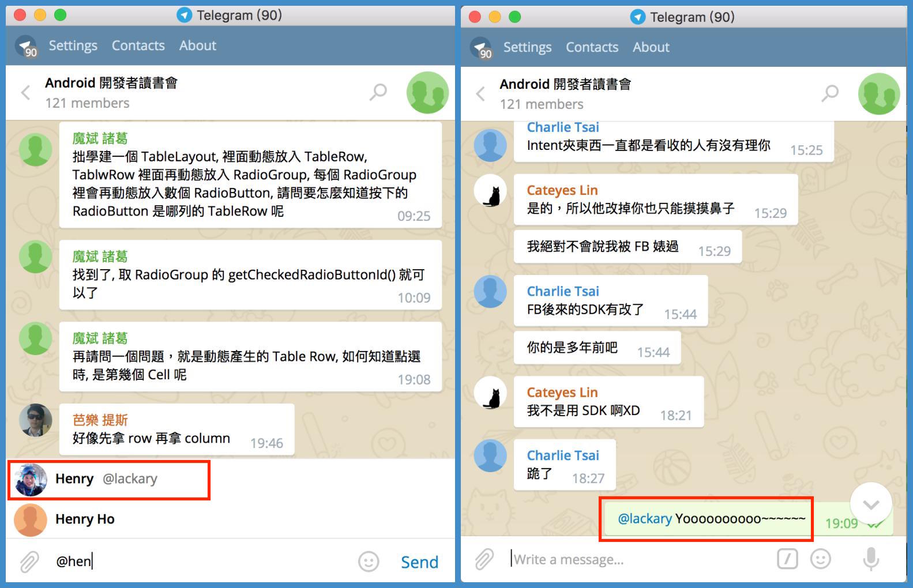Open emoji picker in right window

point(821,559)
